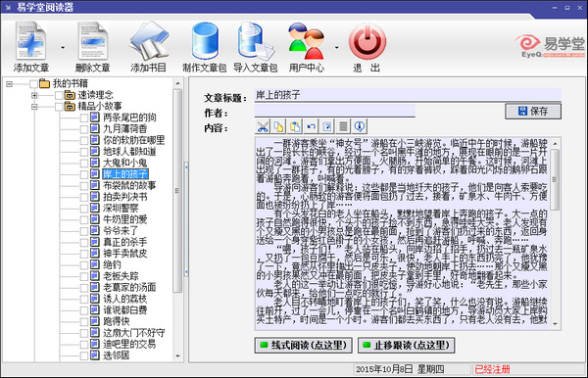This screenshot has width=588, height=378.
Task: Click the content area scroll-up arrow
Action: pyautogui.click(x=555, y=143)
